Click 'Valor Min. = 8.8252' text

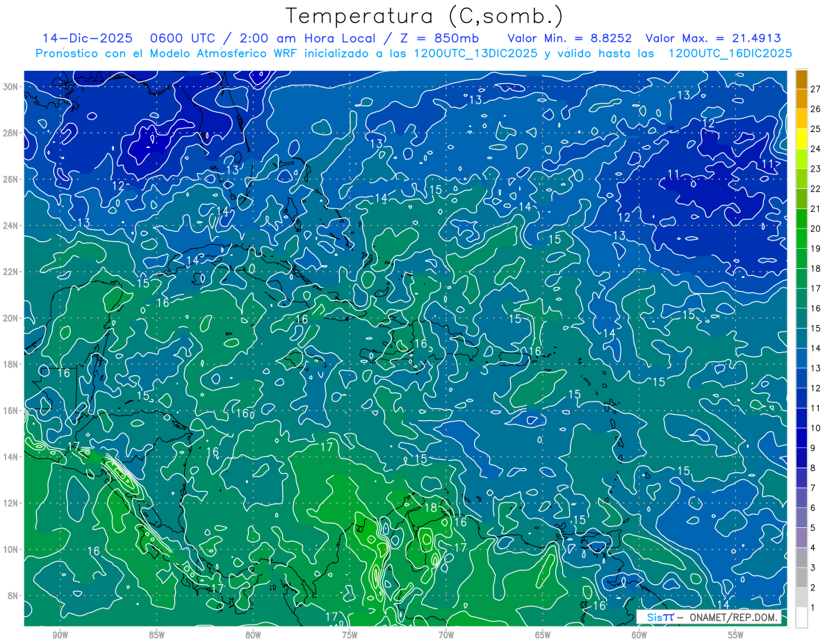tap(570, 38)
